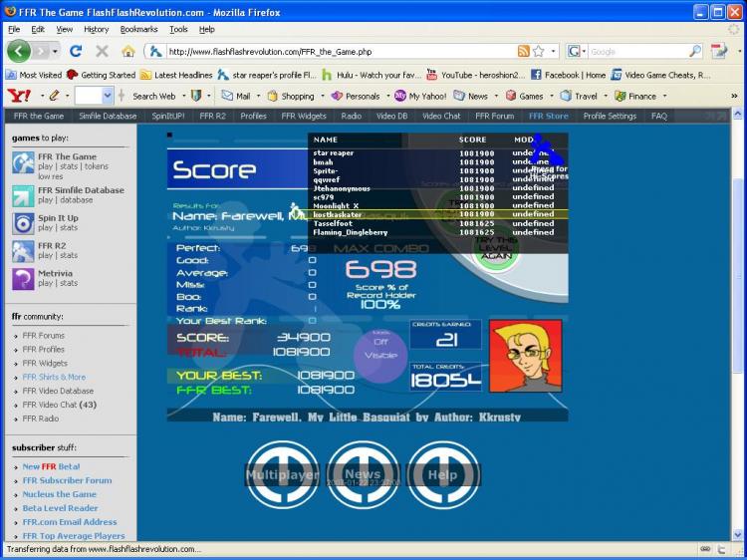The height and width of the screenshot is (560, 747).
Task: Click the green back arrow button
Action: [x=19, y=51]
